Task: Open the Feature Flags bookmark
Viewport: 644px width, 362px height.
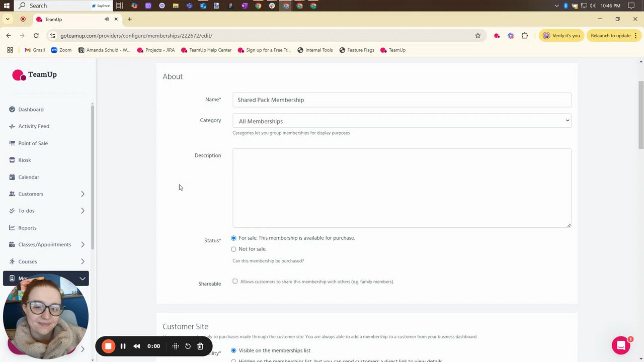Action: click(357, 50)
